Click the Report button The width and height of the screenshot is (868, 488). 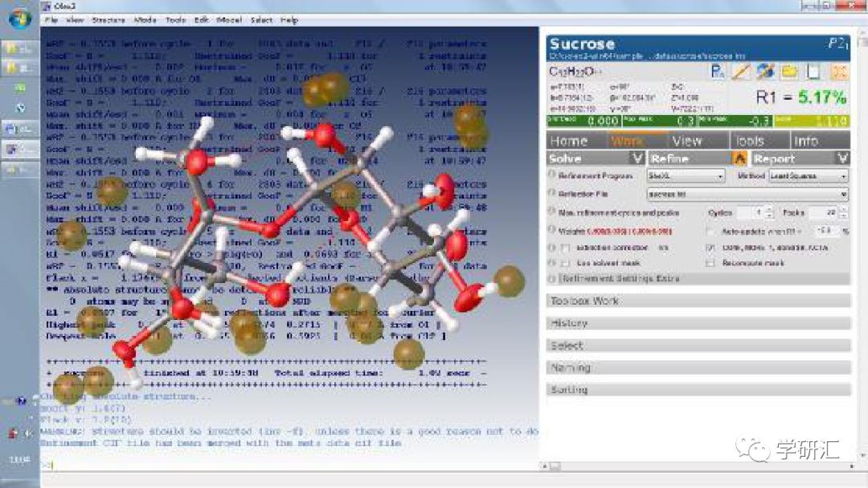tap(793, 158)
